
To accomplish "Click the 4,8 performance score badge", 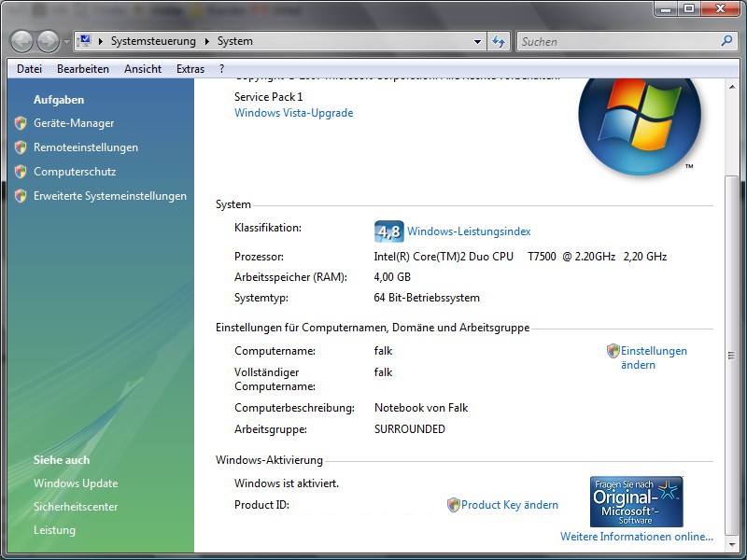I will pos(388,231).
